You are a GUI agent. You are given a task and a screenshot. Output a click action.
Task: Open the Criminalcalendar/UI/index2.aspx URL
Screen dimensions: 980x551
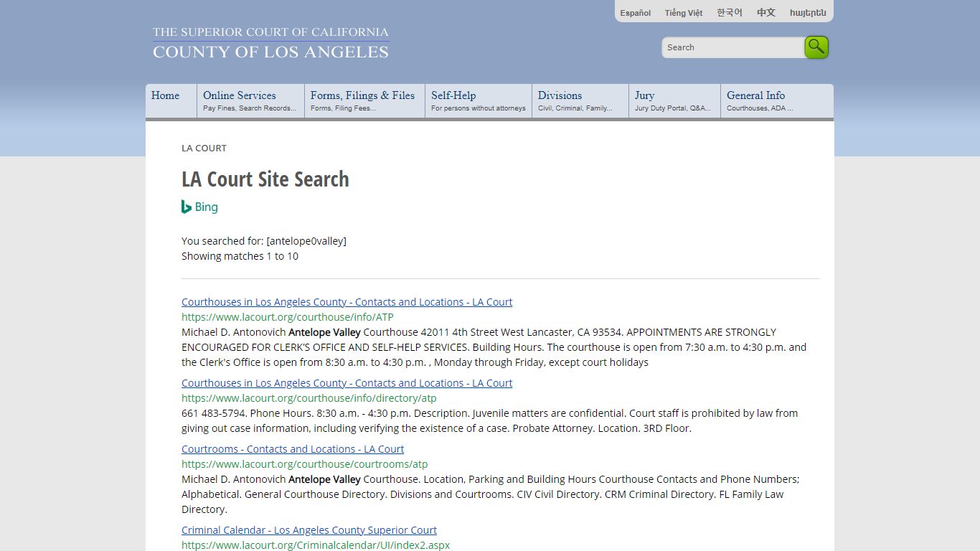316,545
